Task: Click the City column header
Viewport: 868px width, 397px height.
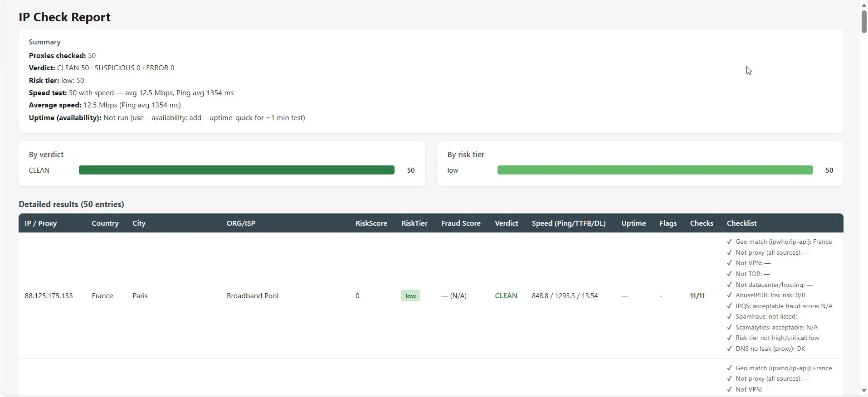Action: pos(139,223)
